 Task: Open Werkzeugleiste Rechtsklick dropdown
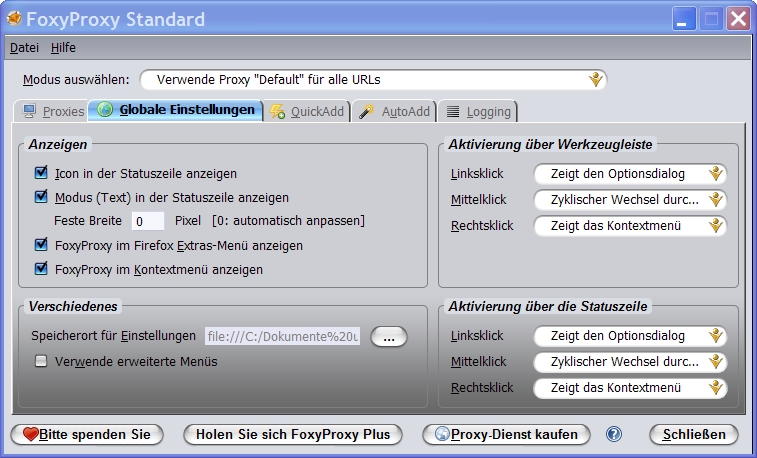[630, 225]
